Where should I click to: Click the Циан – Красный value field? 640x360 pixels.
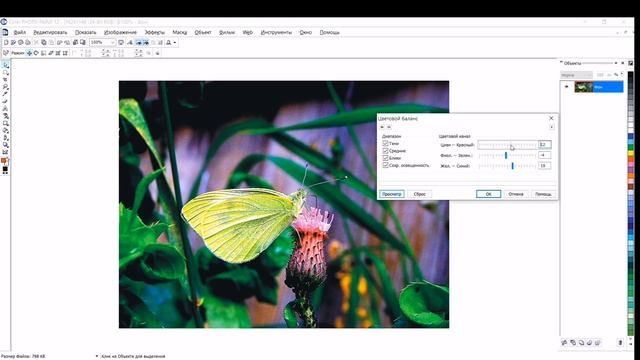[x=544, y=144]
